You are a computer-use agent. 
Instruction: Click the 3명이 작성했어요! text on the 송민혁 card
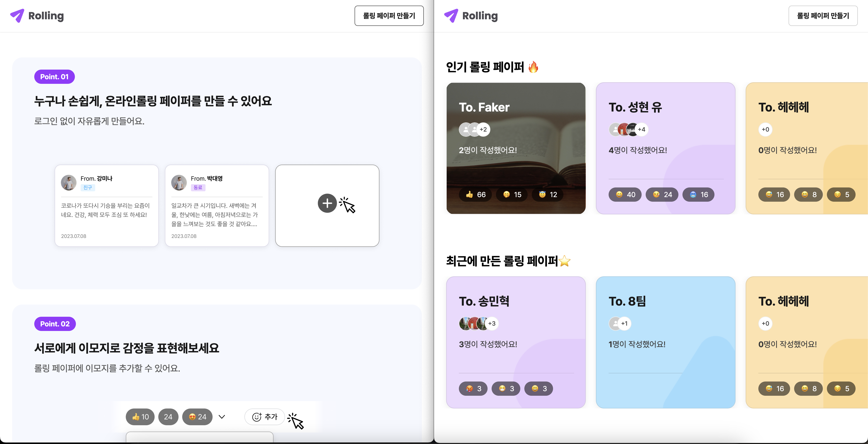(x=488, y=344)
